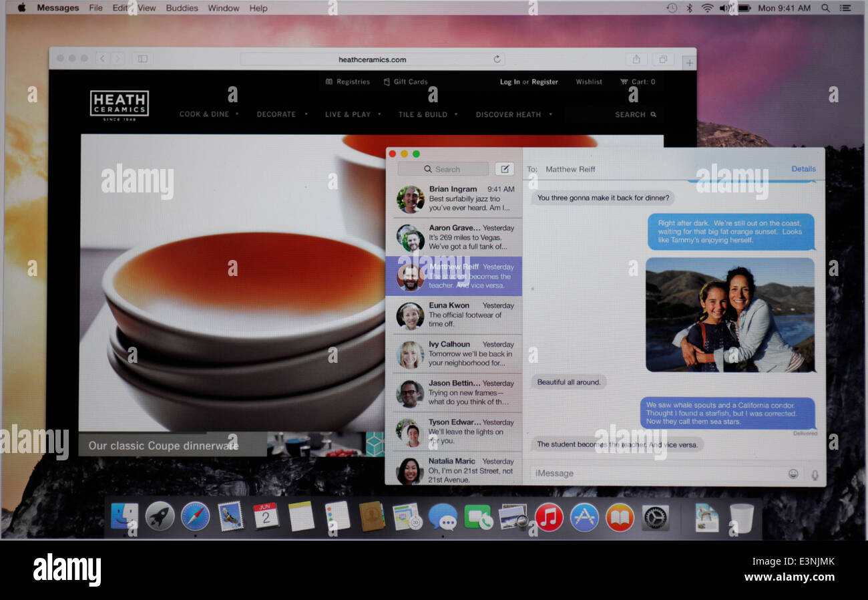Open Wishlist link

tap(589, 82)
